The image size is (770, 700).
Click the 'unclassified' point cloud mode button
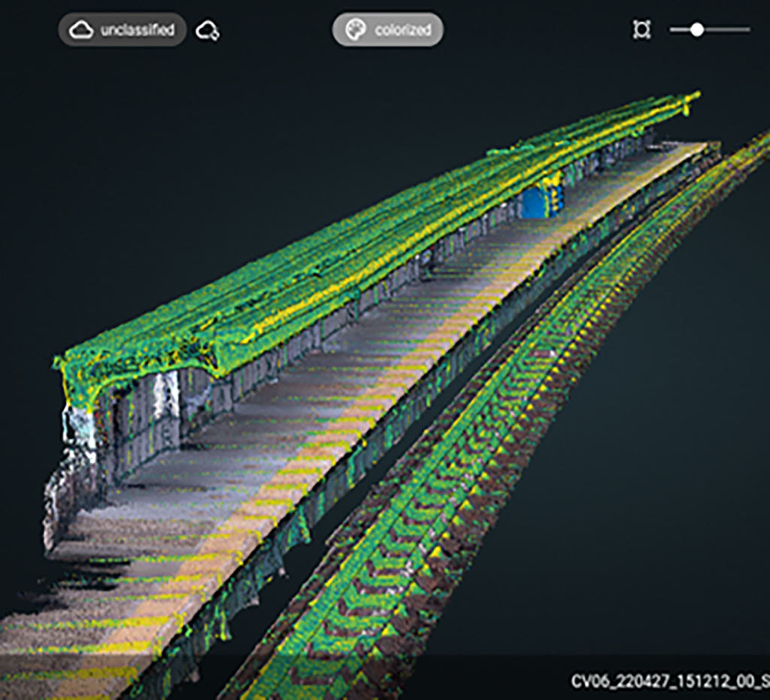122,30
